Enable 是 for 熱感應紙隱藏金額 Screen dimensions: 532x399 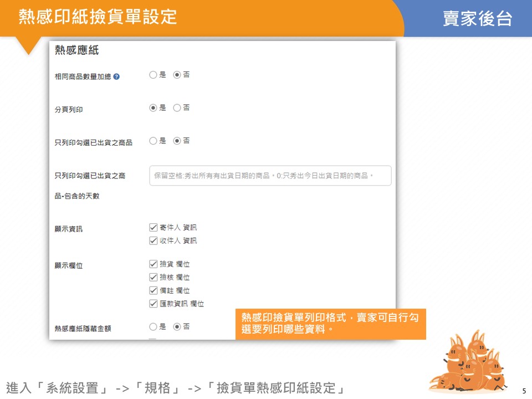pyautogui.click(x=154, y=326)
